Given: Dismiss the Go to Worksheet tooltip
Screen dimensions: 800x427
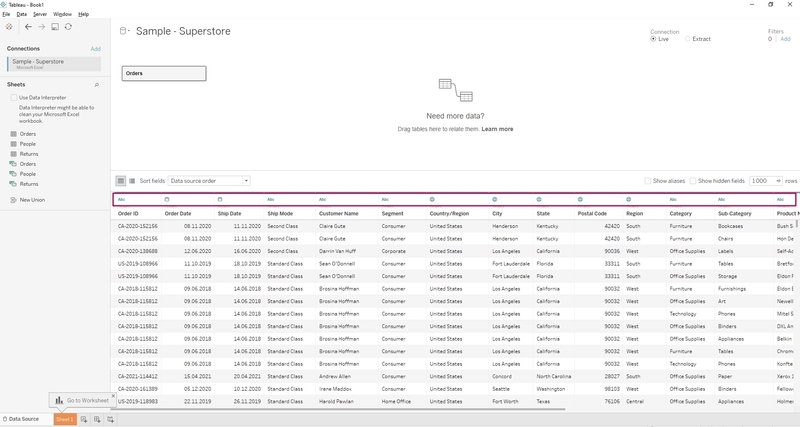Looking at the screenshot, I should [x=113, y=395].
